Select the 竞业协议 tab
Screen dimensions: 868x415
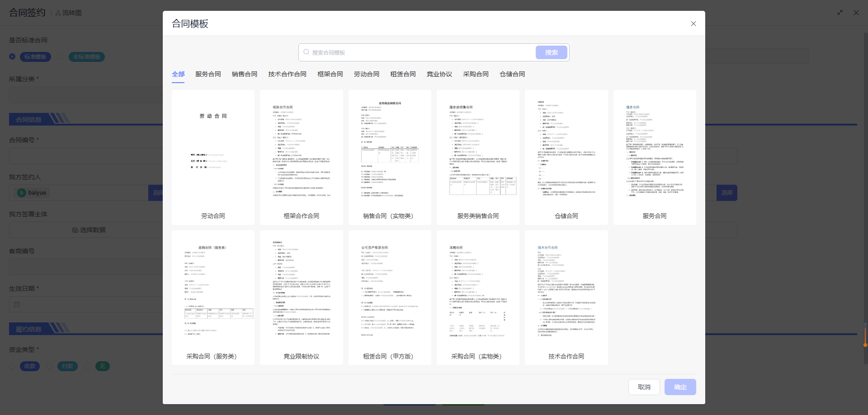439,74
